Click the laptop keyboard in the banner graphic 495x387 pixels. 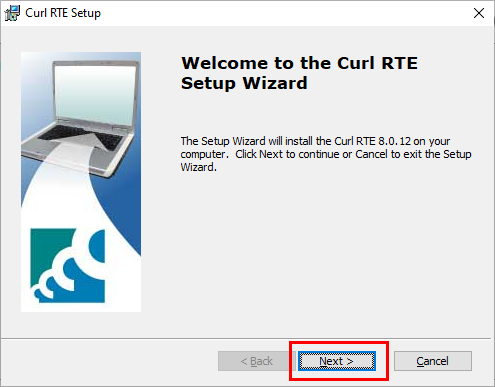80,136
